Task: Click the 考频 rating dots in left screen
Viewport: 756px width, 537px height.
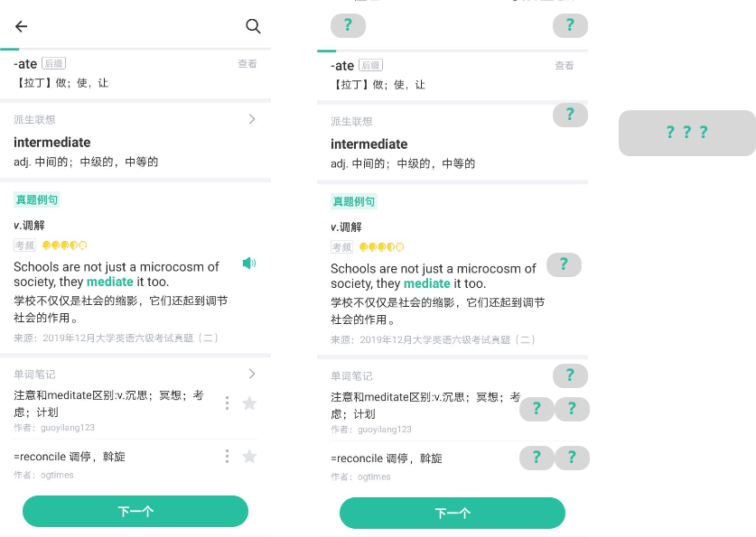Action: pyautogui.click(x=65, y=245)
